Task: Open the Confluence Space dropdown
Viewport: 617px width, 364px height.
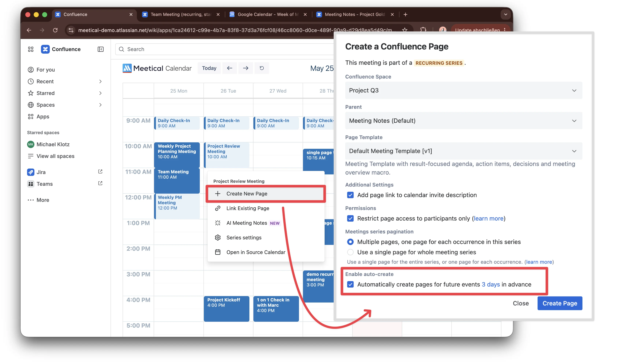Action: (463, 91)
